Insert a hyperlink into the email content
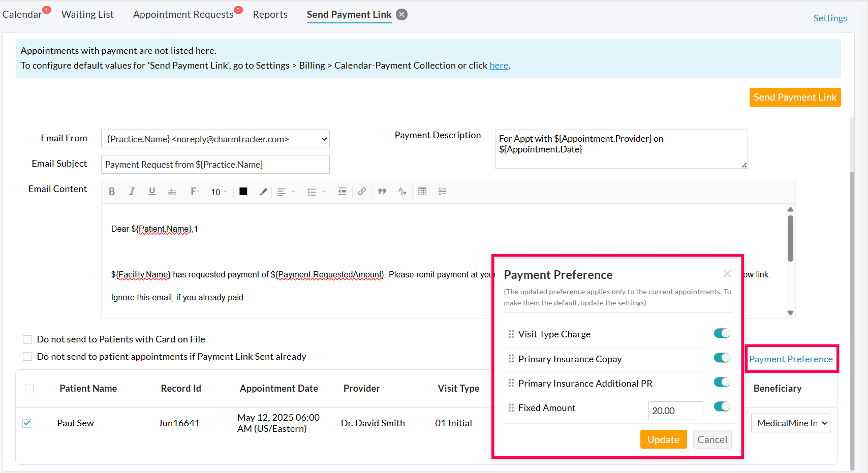 (362, 192)
